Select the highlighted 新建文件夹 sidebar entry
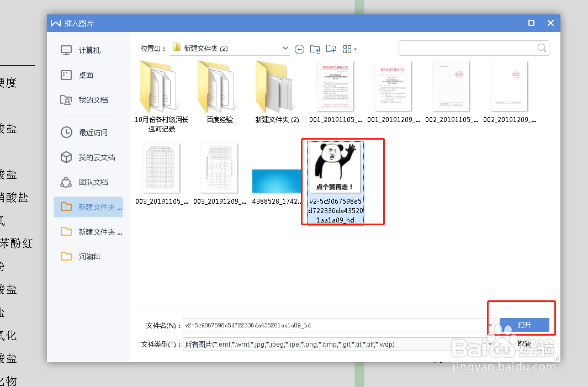 (88, 207)
